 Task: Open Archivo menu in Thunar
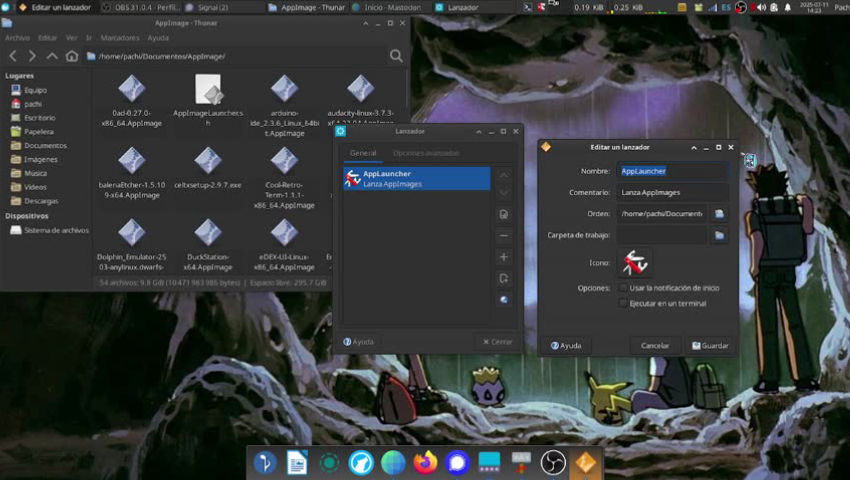coord(17,38)
